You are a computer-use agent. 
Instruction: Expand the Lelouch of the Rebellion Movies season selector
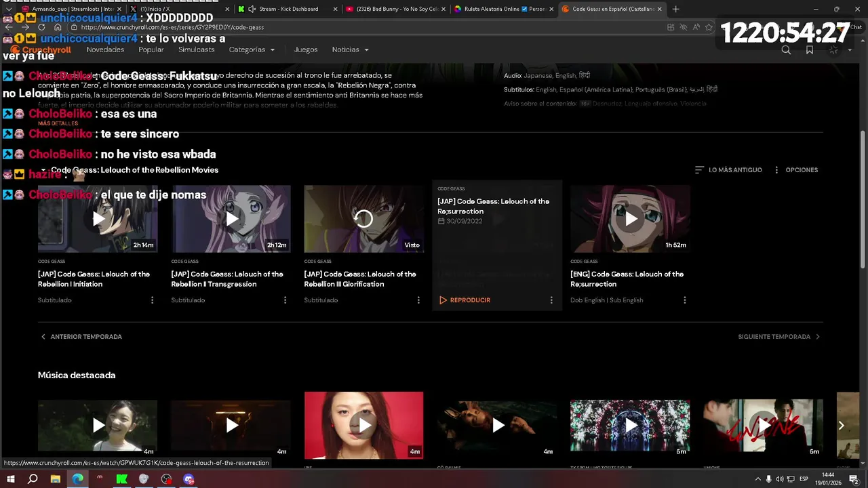129,170
